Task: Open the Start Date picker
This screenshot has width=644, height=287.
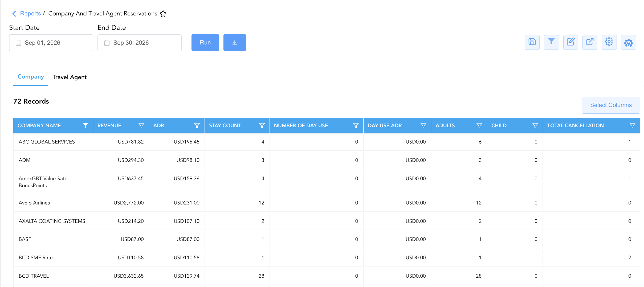Action: pyautogui.click(x=51, y=43)
